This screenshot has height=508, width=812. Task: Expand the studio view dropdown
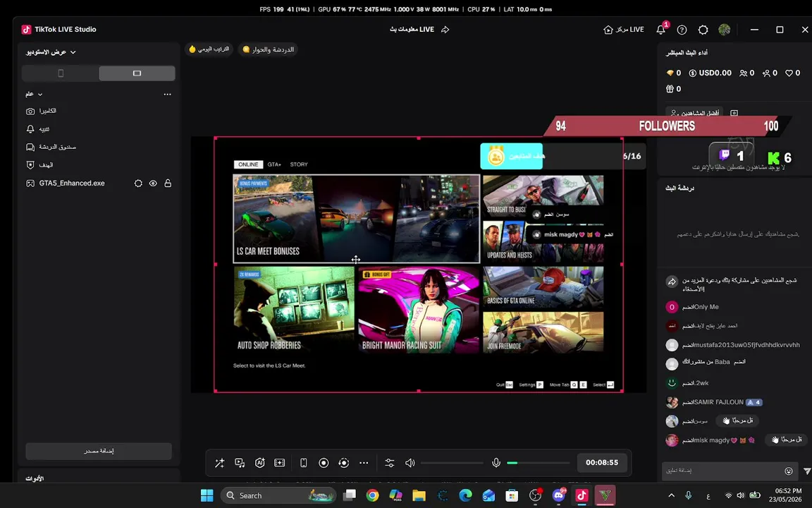51,52
